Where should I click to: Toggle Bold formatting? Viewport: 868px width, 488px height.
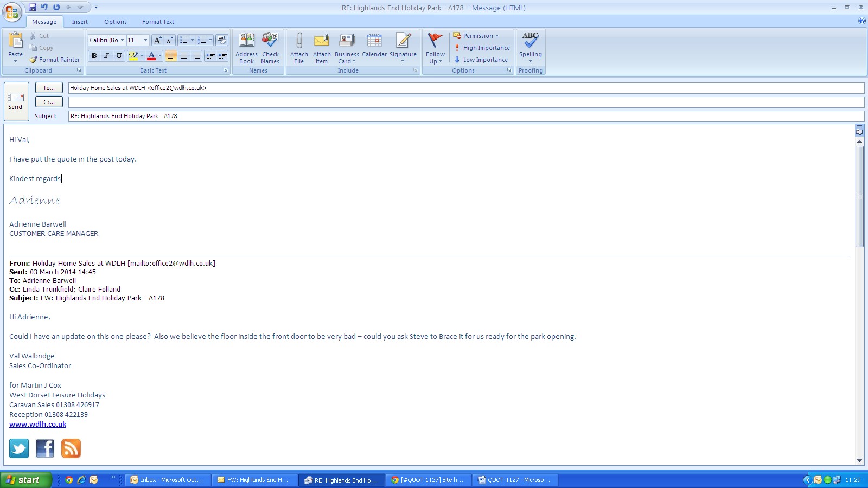(x=94, y=56)
